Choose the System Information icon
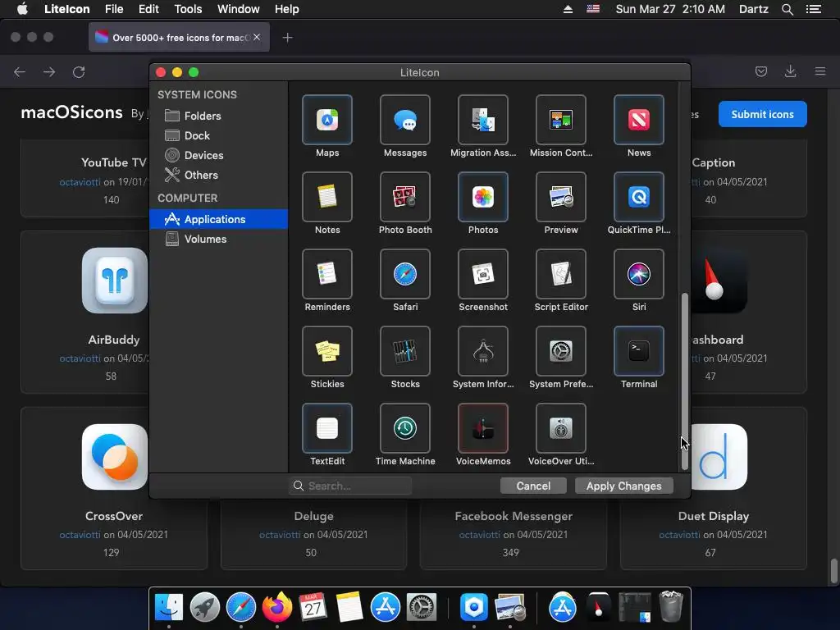Viewport: 840px width, 630px height. (x=482, y=351)
